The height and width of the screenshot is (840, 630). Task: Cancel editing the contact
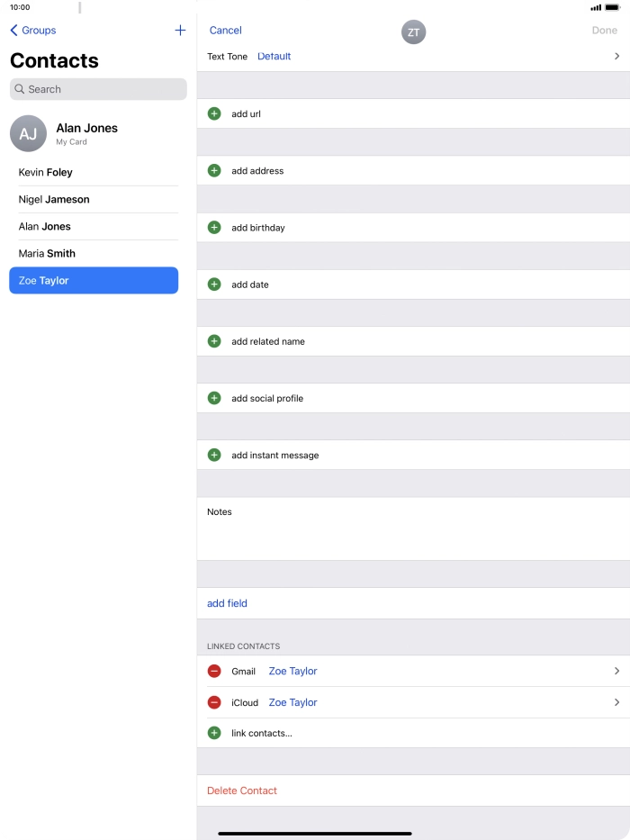coord(225,31)
